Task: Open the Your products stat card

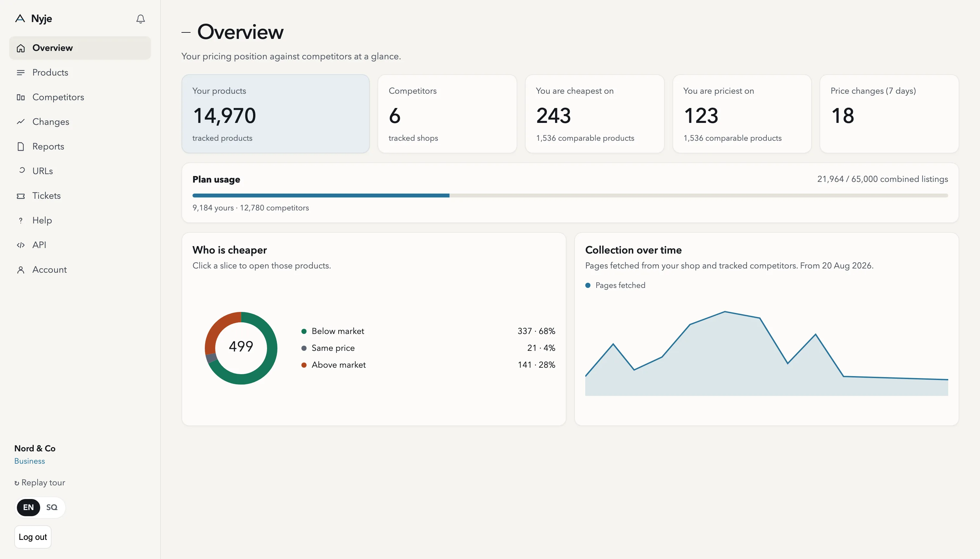Action: coord(275,113)
